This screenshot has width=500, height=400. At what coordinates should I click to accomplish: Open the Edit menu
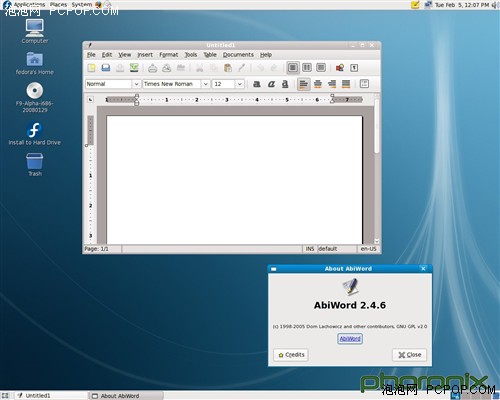pos(107,55)
